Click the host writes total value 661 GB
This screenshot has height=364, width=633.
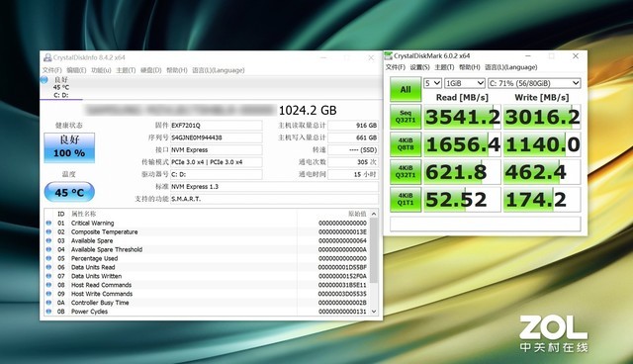pyautogui.click(x=353, y=137)
